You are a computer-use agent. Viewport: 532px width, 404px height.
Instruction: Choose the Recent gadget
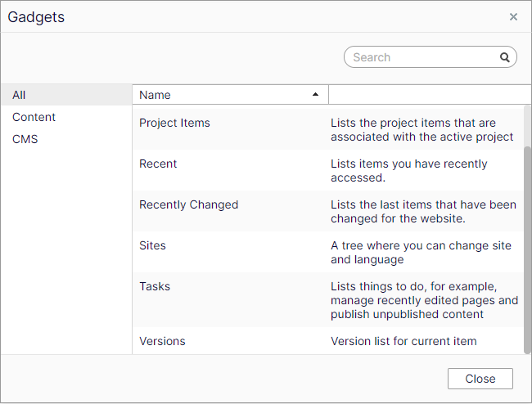[x=158, y=164]
